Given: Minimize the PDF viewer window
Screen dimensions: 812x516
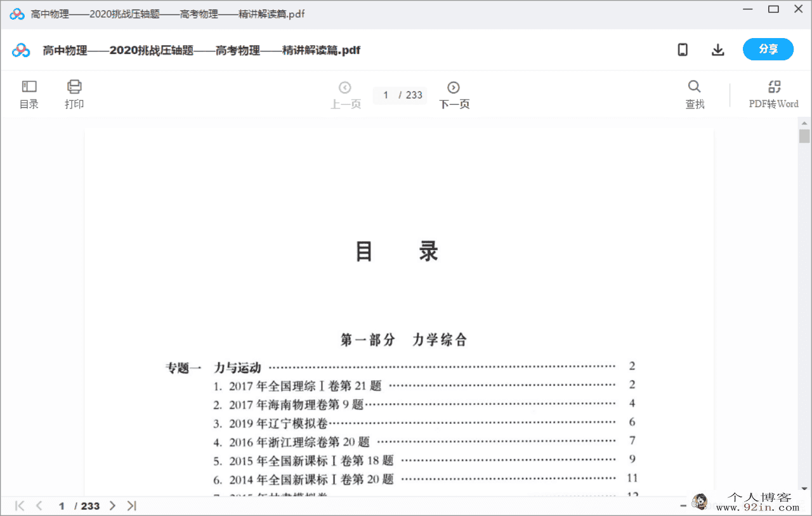Looking at the screenshot, I should point(749,9).
